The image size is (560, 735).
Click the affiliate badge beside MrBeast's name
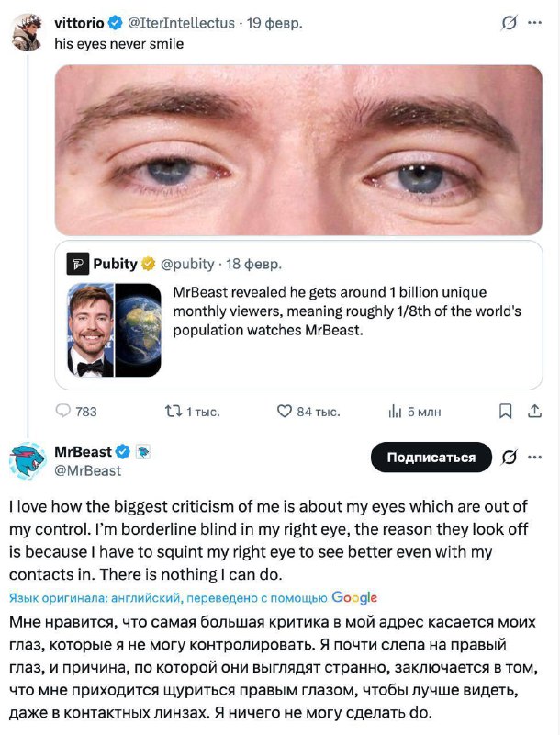(x=142, y=452)
